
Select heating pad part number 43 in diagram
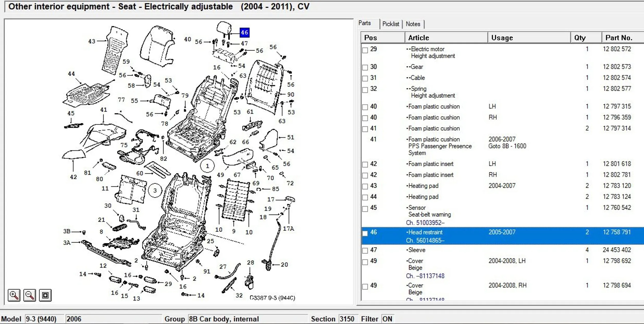[92, 41]
